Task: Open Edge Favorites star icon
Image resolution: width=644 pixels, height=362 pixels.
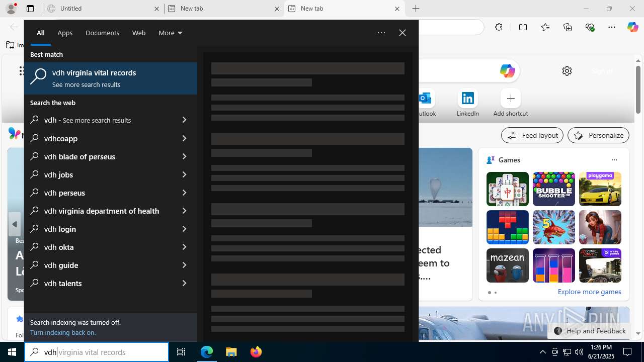Action: point(545,27)
